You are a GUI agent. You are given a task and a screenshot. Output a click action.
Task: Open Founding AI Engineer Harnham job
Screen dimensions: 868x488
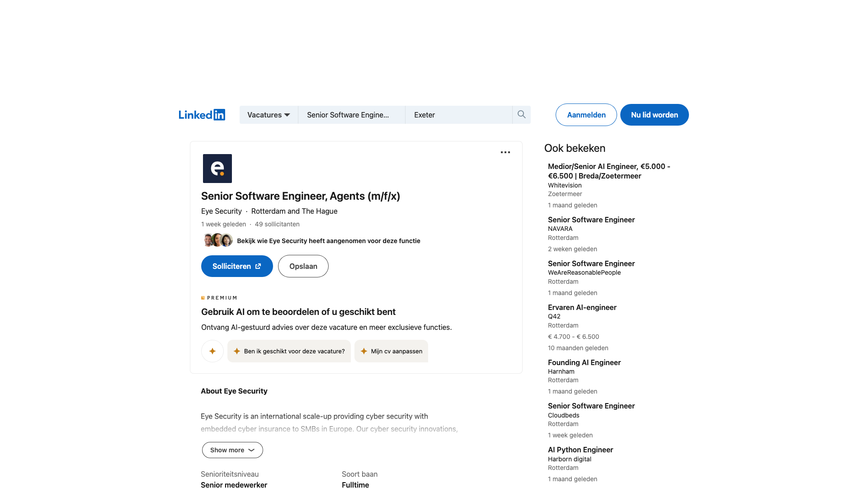584,362
